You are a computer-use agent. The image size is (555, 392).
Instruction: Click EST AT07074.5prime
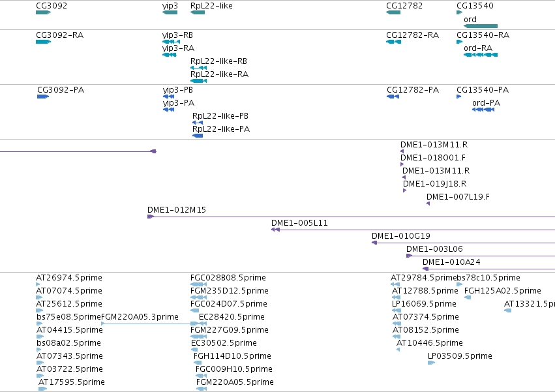[39, 297]
